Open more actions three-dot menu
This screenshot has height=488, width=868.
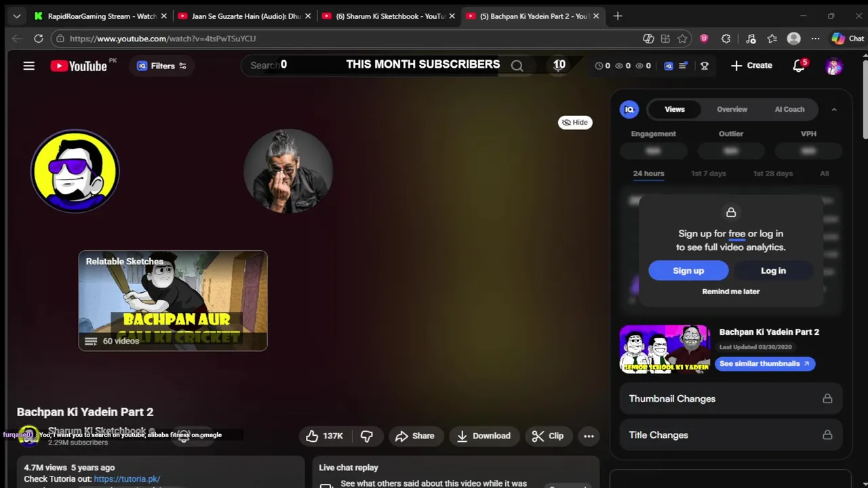[589, 436]
